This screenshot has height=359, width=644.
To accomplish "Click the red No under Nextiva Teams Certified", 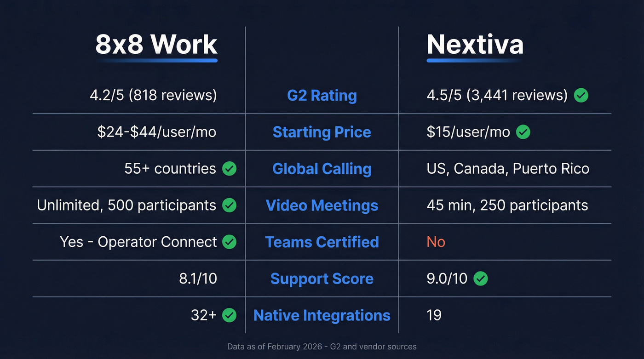I will (436, 242).
